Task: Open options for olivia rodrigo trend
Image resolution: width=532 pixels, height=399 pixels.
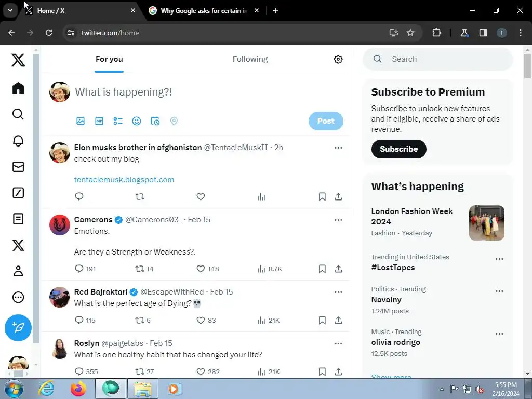Action: pyautogui.click(x=499, y=334)
